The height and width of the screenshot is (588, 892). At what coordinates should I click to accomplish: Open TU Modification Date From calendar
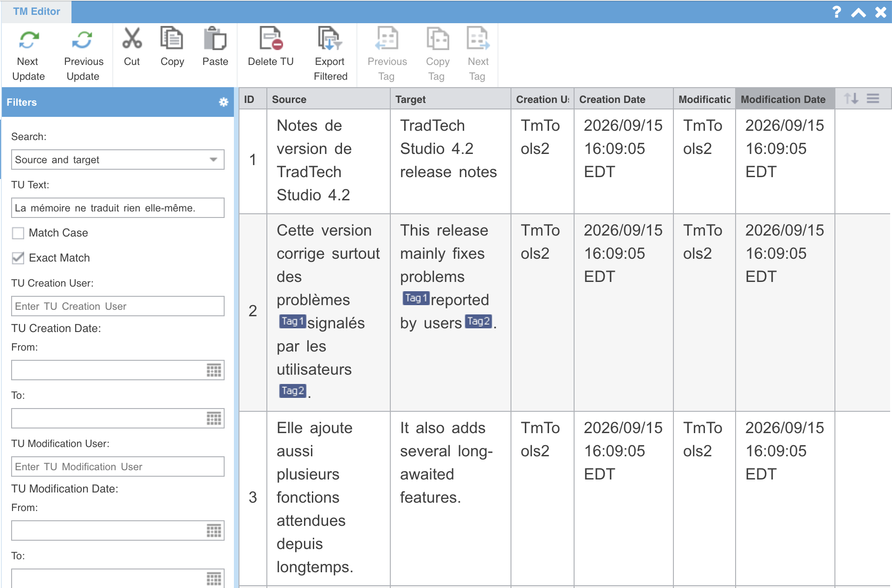pyautogui.click(x=213, y=530)
